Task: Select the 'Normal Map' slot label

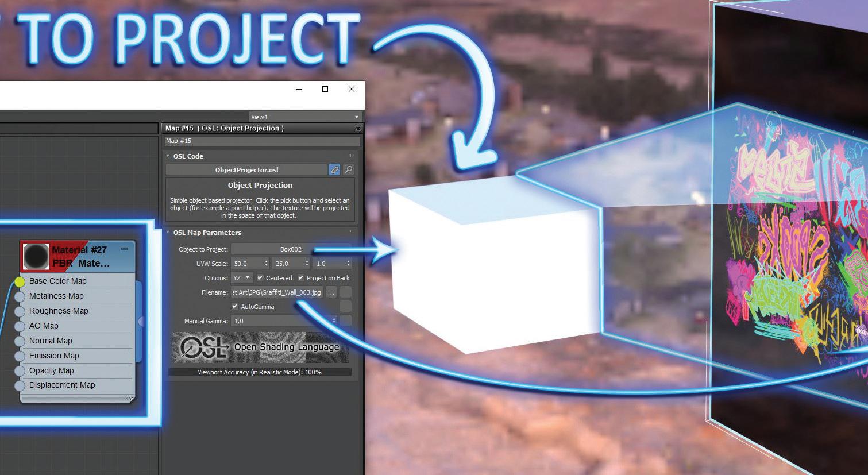Action: 51,341
